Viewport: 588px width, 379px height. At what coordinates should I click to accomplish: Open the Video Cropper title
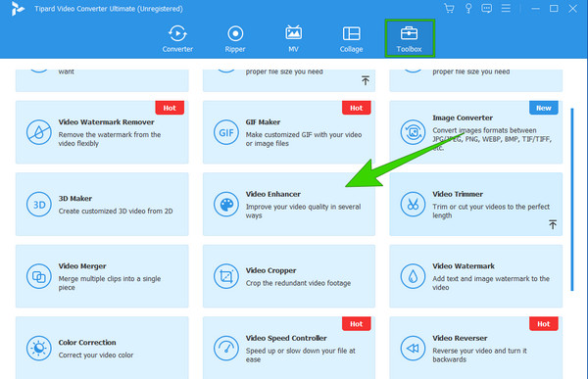(x=270, y=270)
